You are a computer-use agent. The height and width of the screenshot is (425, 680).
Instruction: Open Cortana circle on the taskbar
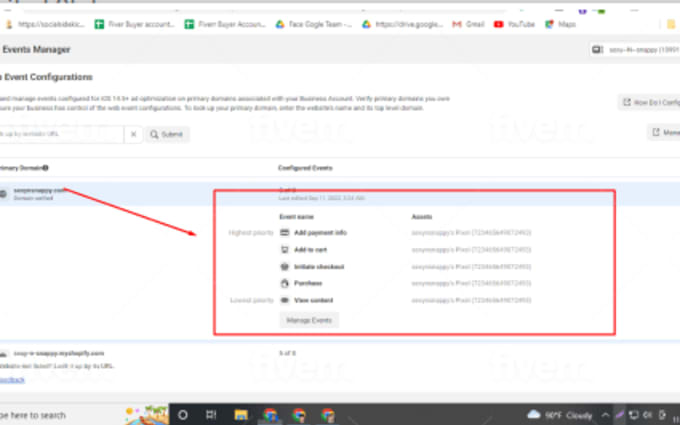click(x=183, y=415)
